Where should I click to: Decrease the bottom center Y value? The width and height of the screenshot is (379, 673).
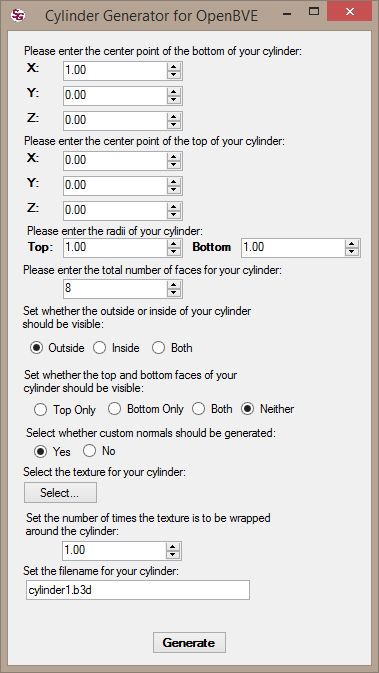coord(173,100)
